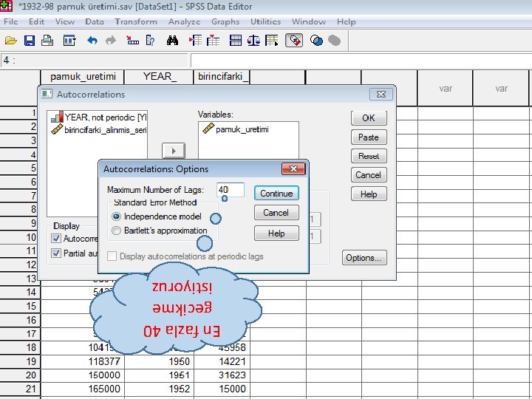Viewport: 532px width, 399px height.
Task: Click Cancel below the Reset button
Action: point(369,175)
